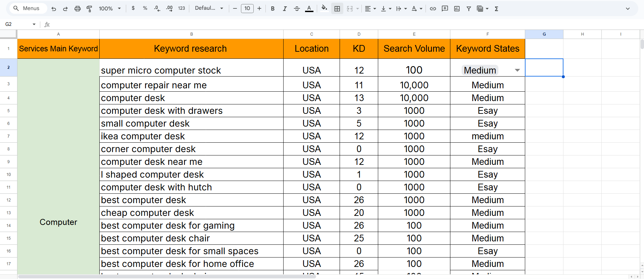
Task: Toggle italic formatting
Action: pos(285,9)
